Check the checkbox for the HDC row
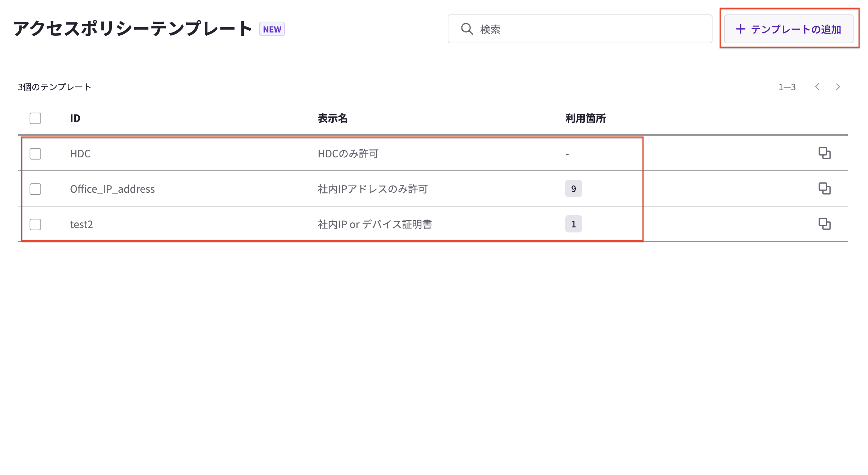The width and height of the screenshot is (868, 475). (x=35, y=153)
